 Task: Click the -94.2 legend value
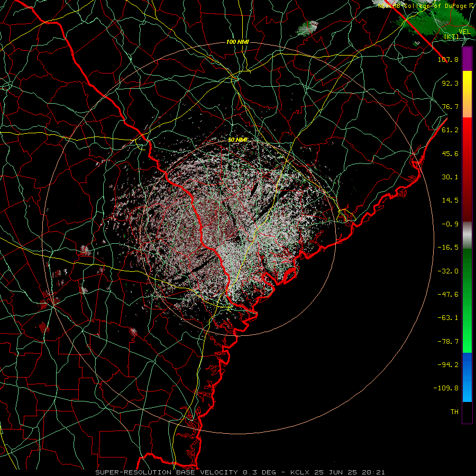[448, 365]
